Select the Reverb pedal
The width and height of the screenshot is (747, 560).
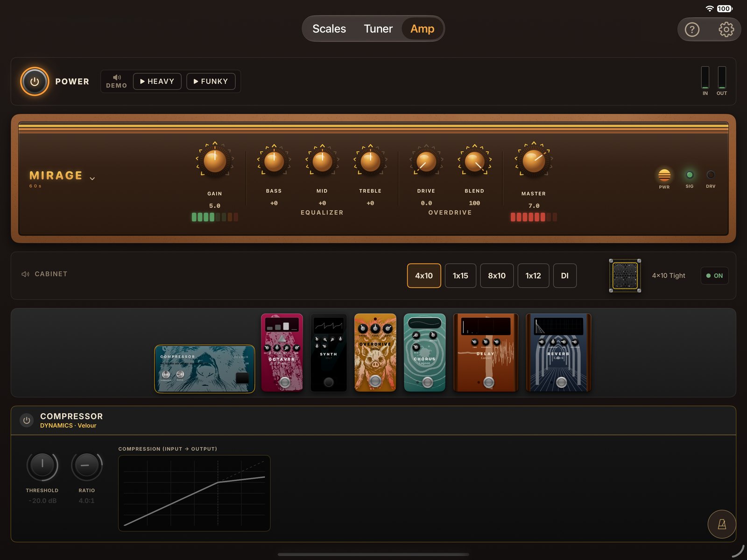[558, 352]
